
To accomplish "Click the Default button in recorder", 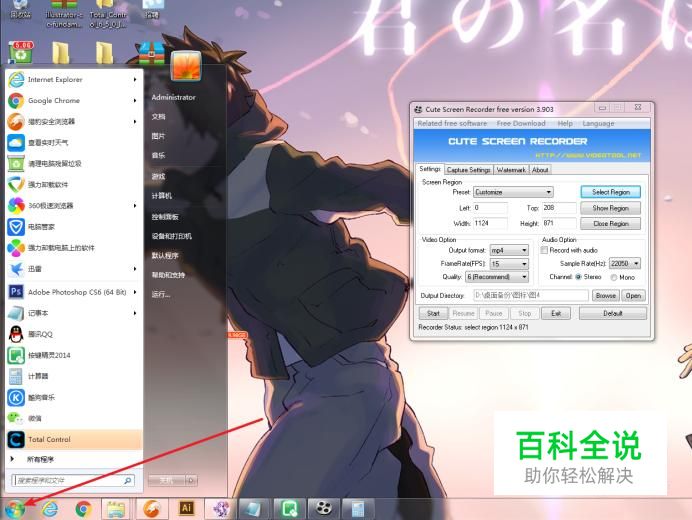I will click(613, 313).
